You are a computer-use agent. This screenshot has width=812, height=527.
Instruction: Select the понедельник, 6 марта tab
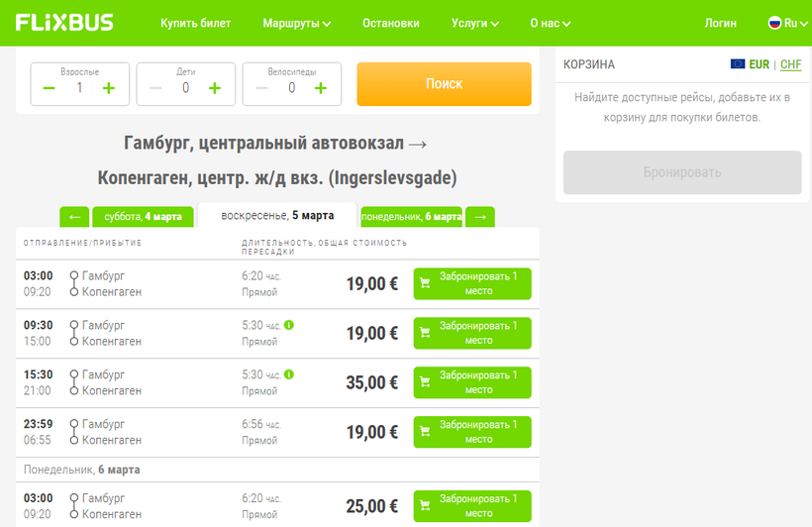click(411, 217)
